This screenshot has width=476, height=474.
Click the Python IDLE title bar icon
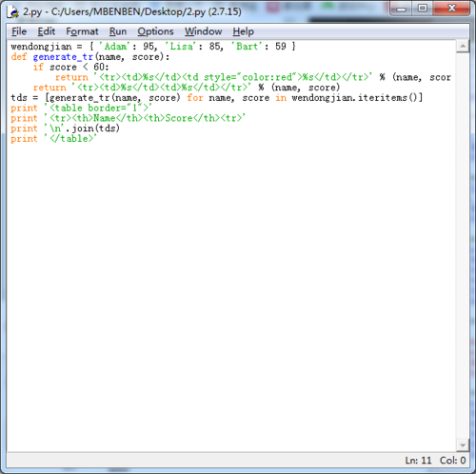13,11
